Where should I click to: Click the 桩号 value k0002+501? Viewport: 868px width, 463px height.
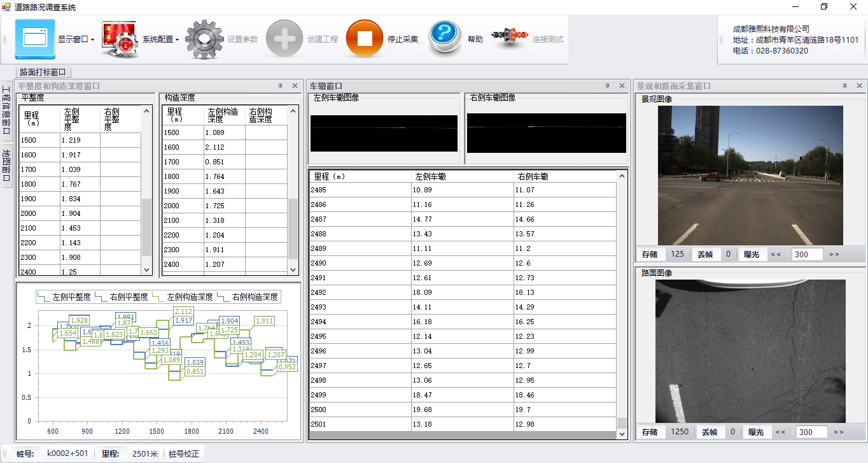coord(67,453)
